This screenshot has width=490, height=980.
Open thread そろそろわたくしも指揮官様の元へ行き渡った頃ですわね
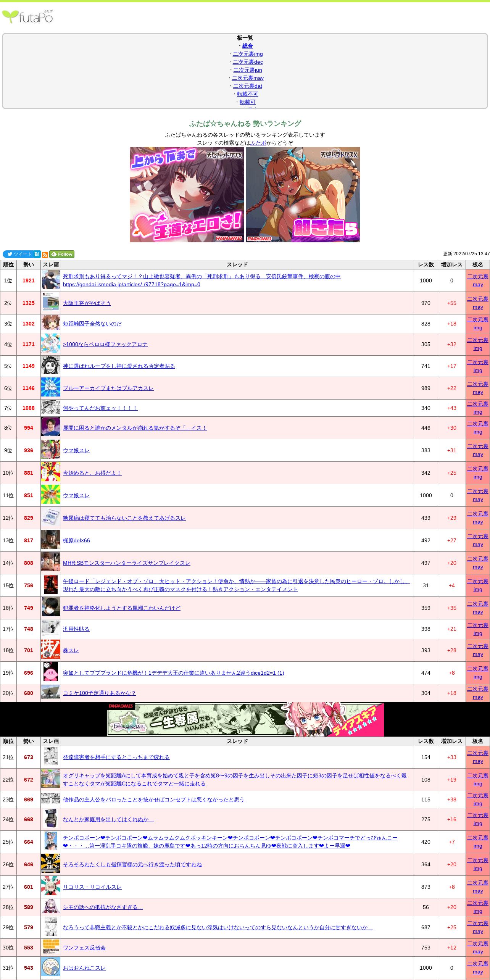[x=132, y=864]
